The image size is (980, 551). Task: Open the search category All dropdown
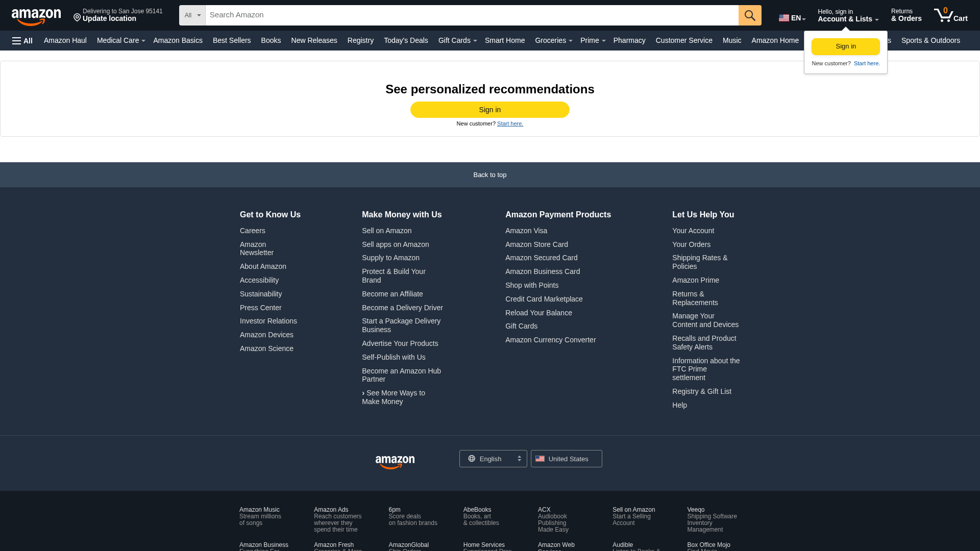coord(192,15)
